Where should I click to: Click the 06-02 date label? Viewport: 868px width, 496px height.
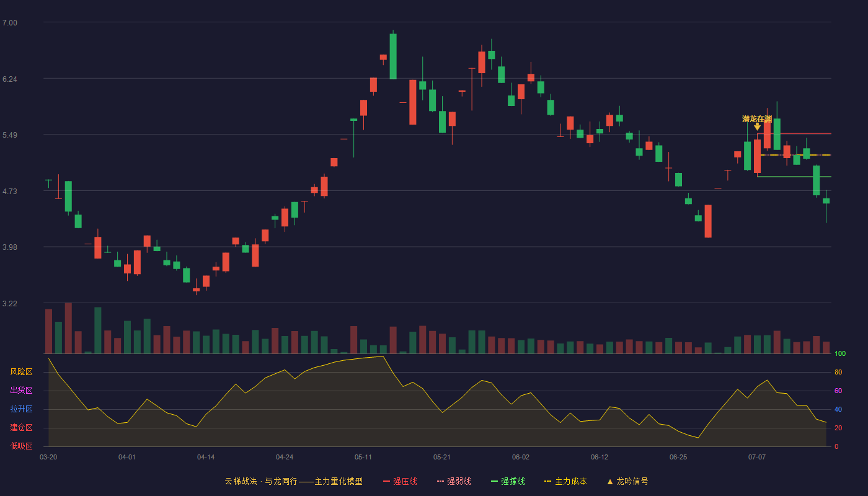[x=521, y=457]
